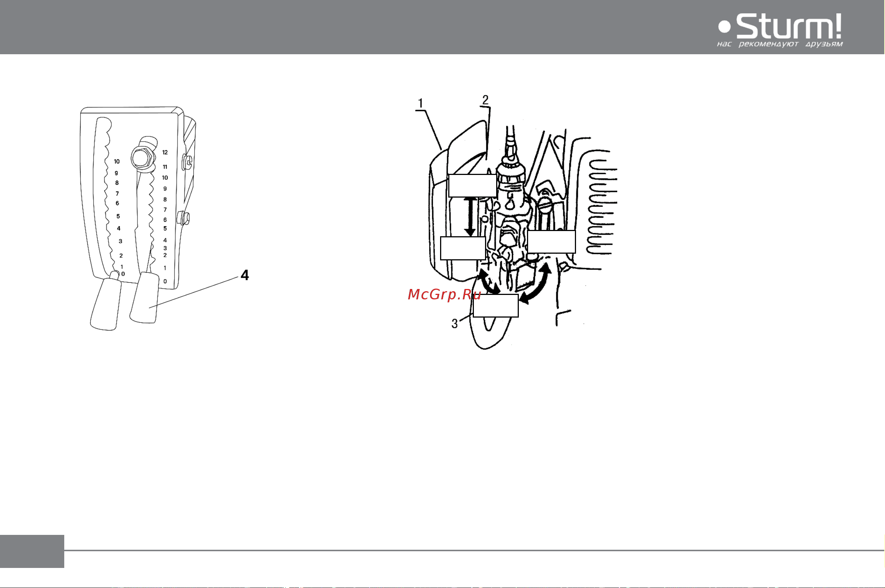
Task: Click callout number 1 above carburetor diagram
Action: point(420,103)
